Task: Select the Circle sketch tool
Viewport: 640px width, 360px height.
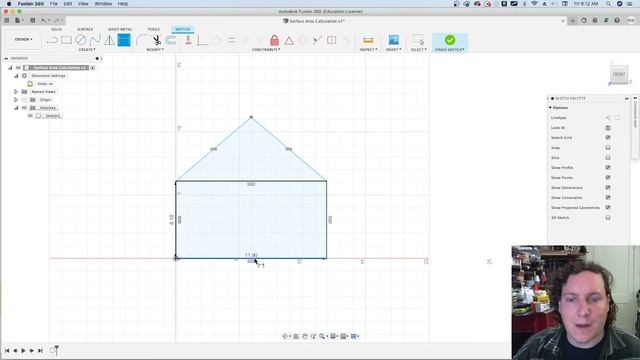Action: (80, 40)
